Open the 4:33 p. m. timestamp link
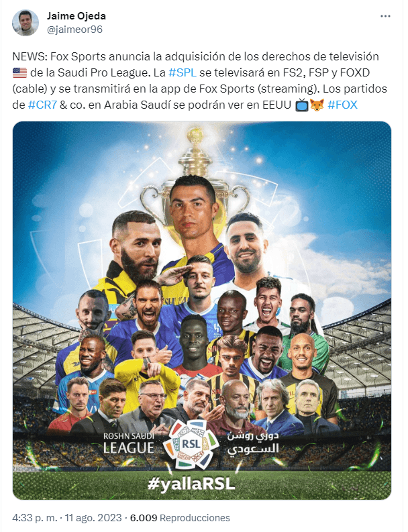Screen dimensions: 408x532 click(35, 518)
